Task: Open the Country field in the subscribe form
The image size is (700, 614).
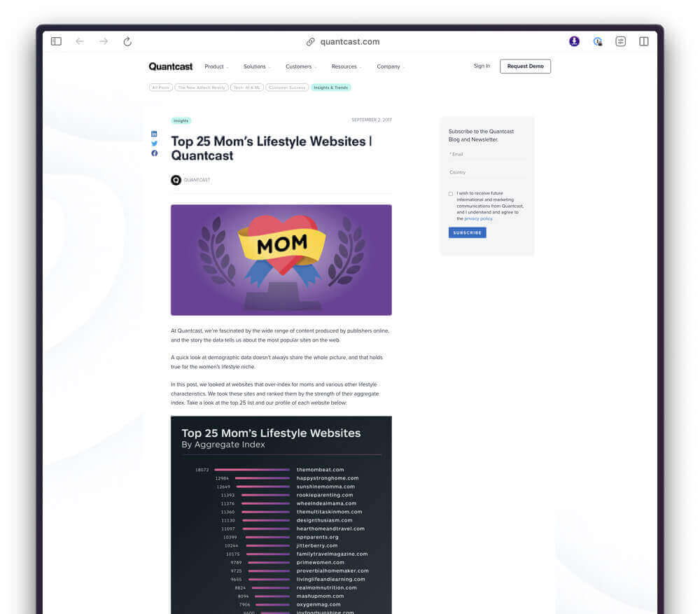Action: click(x=487, y=172)
